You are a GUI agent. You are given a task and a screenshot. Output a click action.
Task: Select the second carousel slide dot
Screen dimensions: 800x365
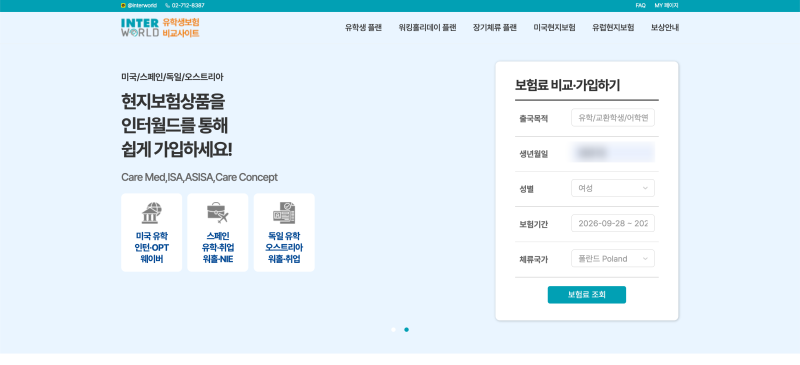[407, 330]
